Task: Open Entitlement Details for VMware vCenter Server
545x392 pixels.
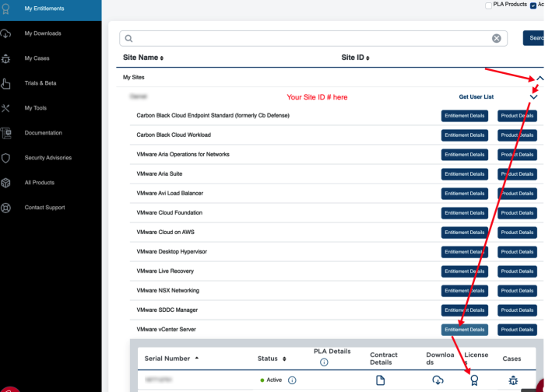Action: 464,330
